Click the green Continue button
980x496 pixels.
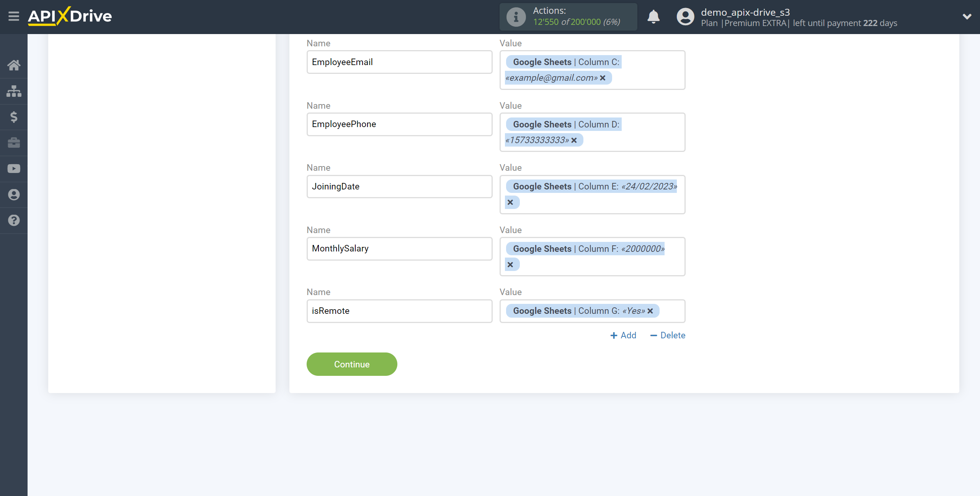(x=352, y=364)
